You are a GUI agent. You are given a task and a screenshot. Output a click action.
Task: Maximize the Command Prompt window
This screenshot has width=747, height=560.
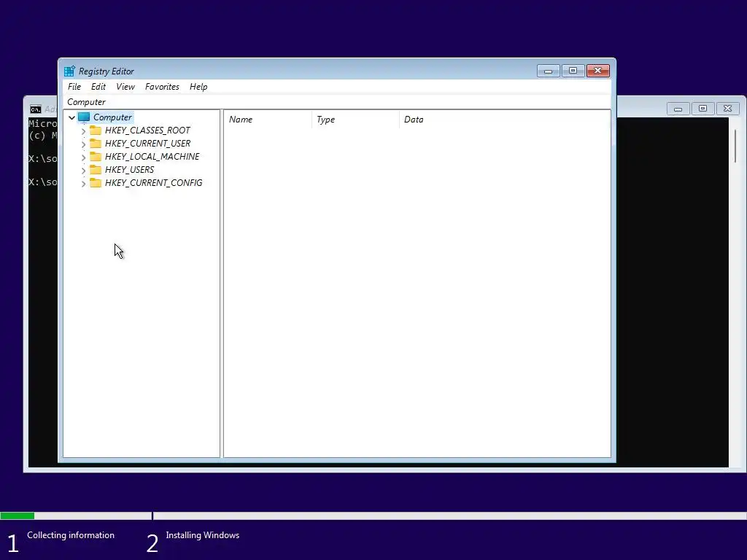pyautogui.click(x=703, y=109)
